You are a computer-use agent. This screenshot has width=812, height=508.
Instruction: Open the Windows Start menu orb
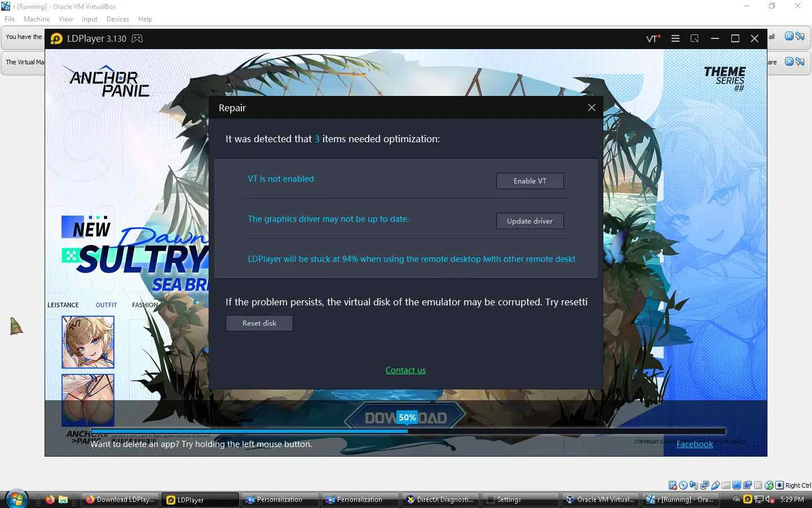[x=16, y=500]
